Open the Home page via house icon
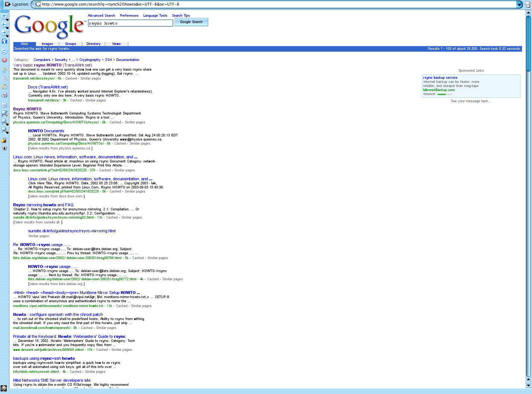The image size is (532, 394). coord(4,41)
